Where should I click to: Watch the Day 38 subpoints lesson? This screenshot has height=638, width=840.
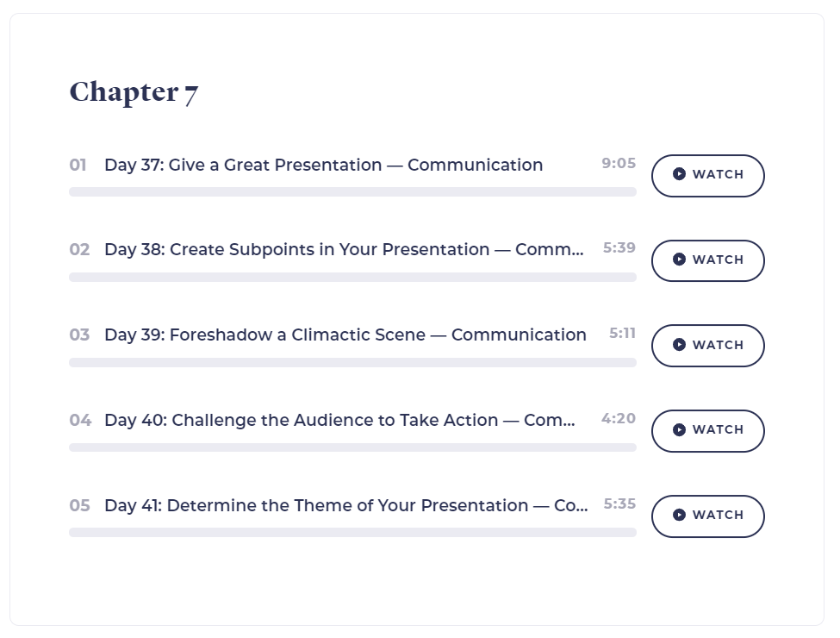coord(707,260)
